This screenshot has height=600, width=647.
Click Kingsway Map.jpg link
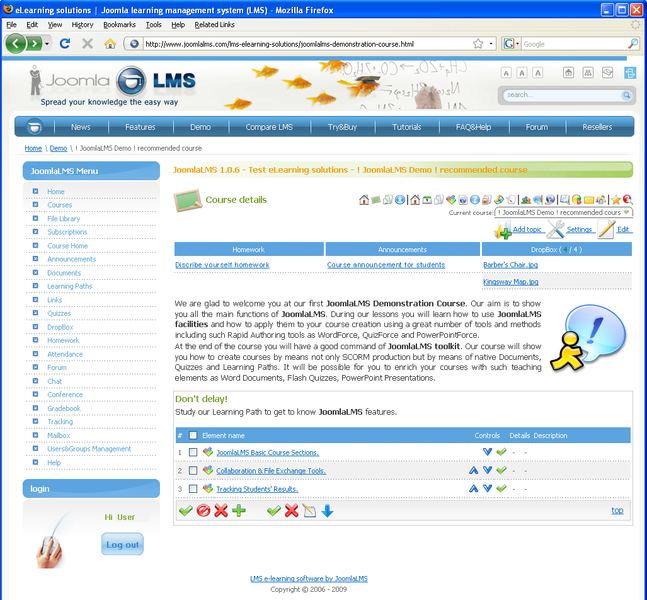point(510,282)
